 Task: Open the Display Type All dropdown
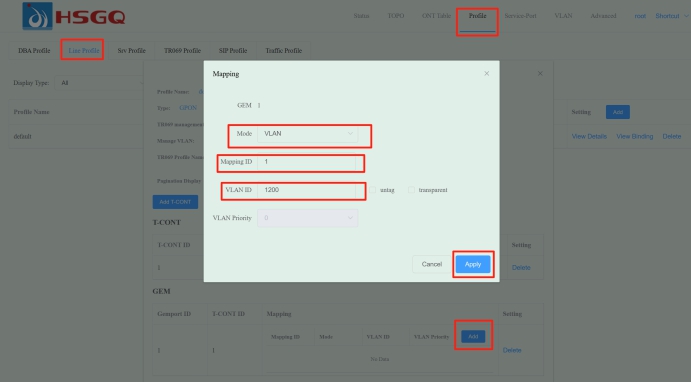(x=100, y=83)
